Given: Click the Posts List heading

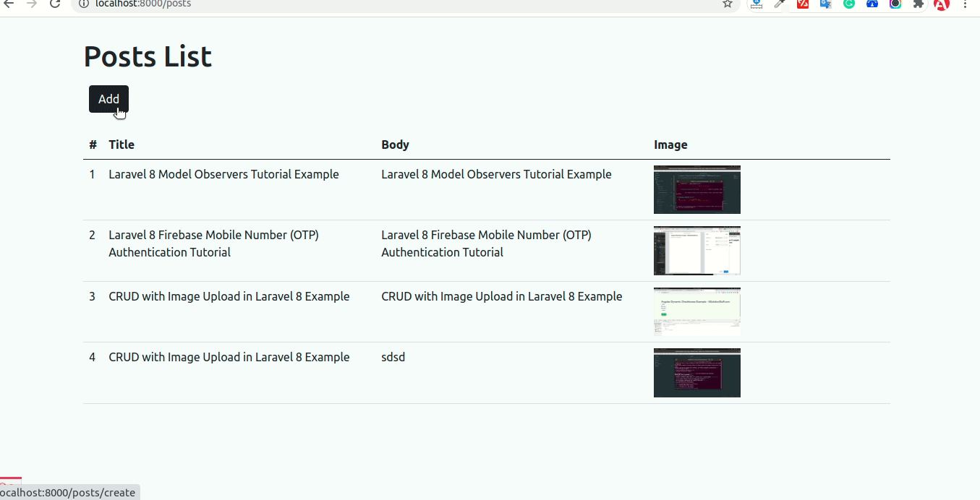Looking at the screenshot, I should 147,56.
